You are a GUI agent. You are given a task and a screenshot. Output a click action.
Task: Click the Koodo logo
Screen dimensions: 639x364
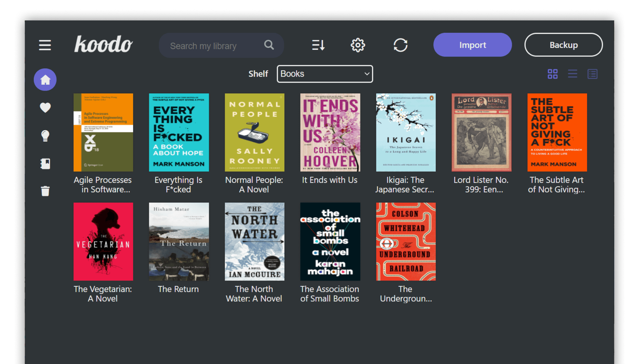tap(103, 44)
